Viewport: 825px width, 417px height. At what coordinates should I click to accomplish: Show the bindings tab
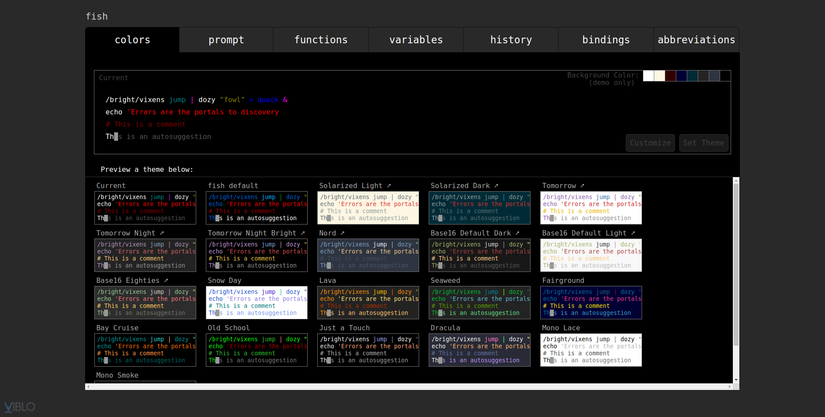click(x=606, y=40)
